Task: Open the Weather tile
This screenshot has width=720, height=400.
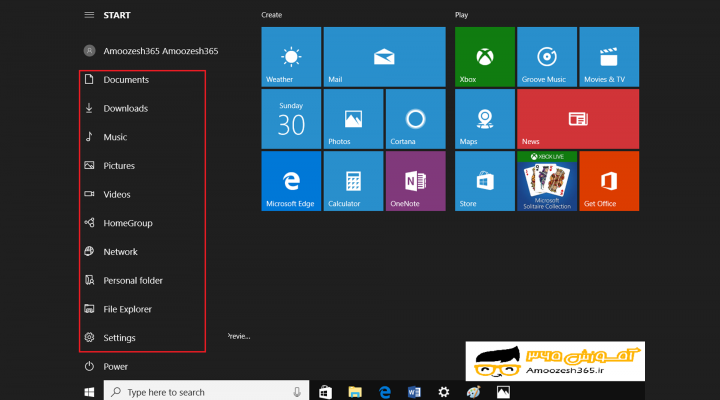Action: pos(291,56)
